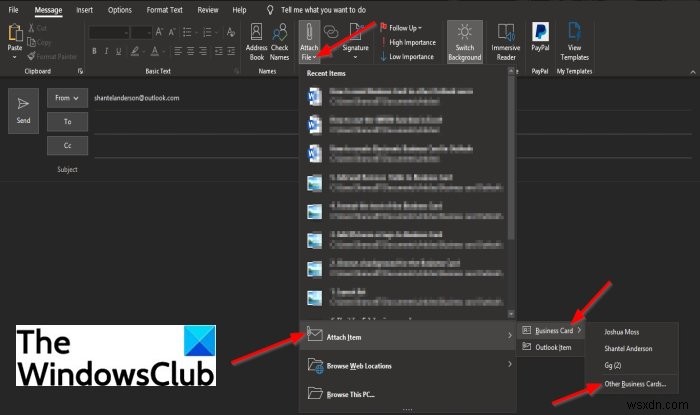Select the Shantel Anderson business card
Viewport: 700px width, 415px height.
point(631,349)
